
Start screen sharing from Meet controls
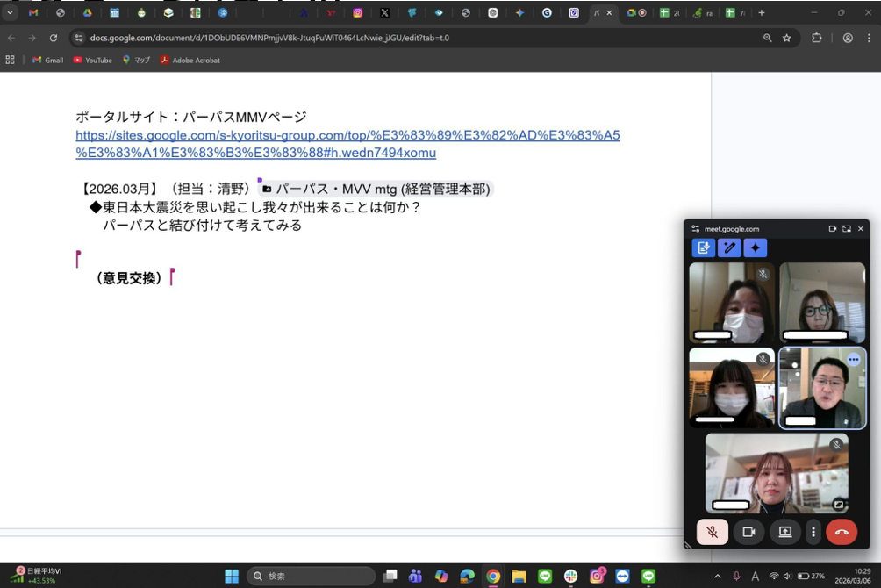coord(784,532)
